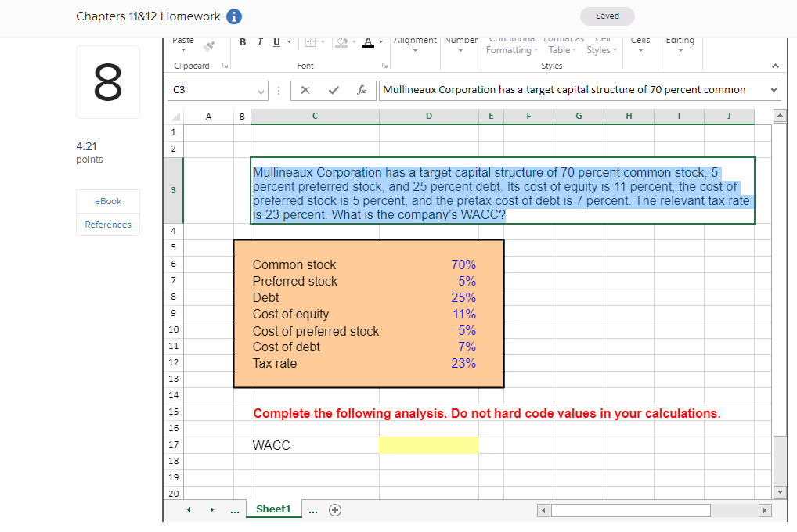Click ellipsis right of Sheet1 tab
This screenshot has width=797, height=532.
coord(313,511)
